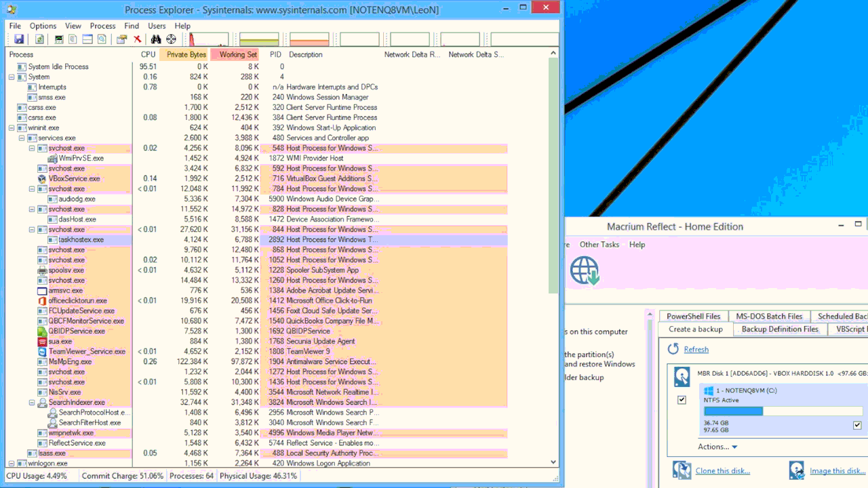
Task: Collapse svchost.exe node above audiodg.exe
Action: [x=32, y=189]
